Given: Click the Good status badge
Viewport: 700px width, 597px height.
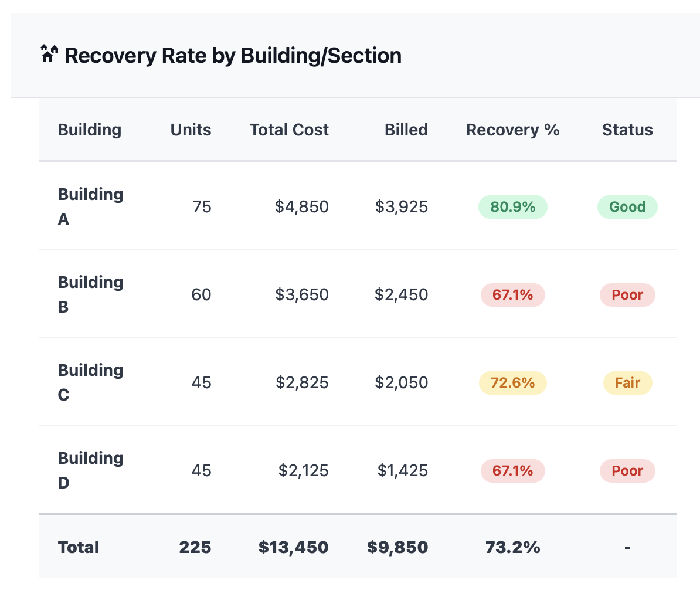Looking at the screenshot, I should pos(627,207).
